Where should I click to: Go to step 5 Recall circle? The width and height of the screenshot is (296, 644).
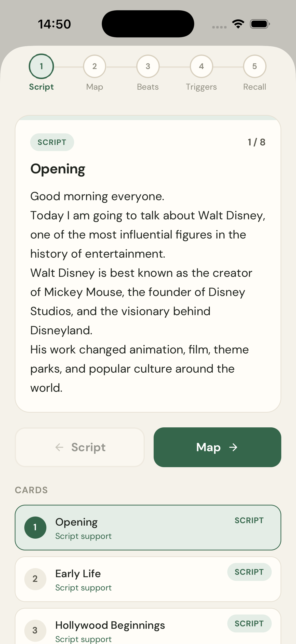[x=255, y=66]
